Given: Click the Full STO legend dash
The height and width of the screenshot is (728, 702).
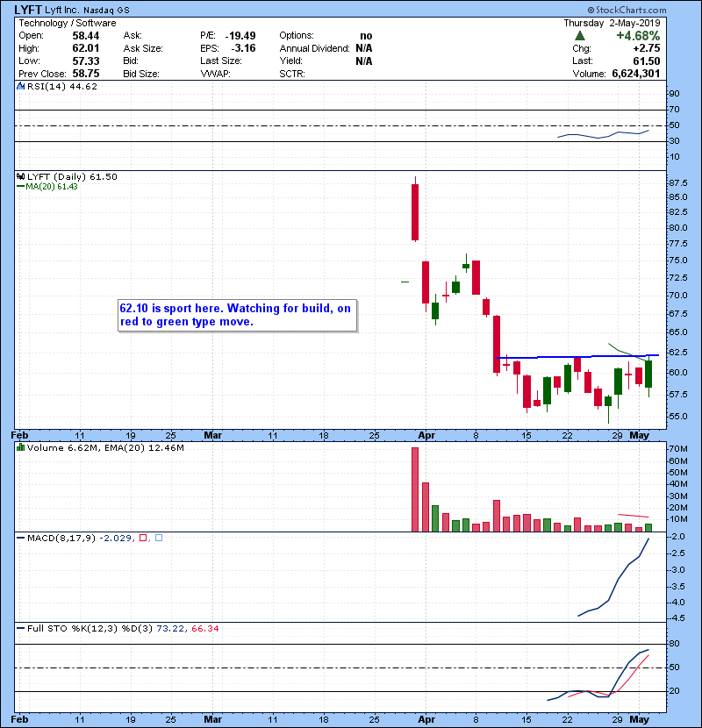Looking at the screenshot, I should pos(20,629).
